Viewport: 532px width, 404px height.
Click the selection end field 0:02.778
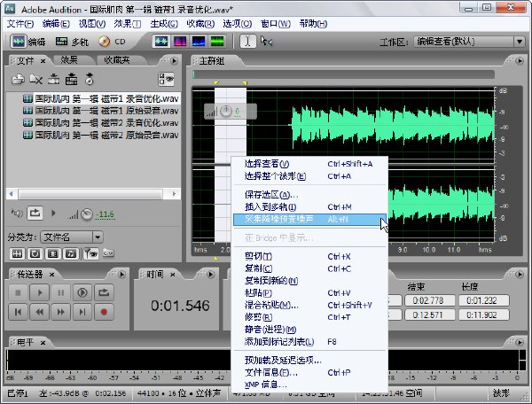(x=428, y=300)
